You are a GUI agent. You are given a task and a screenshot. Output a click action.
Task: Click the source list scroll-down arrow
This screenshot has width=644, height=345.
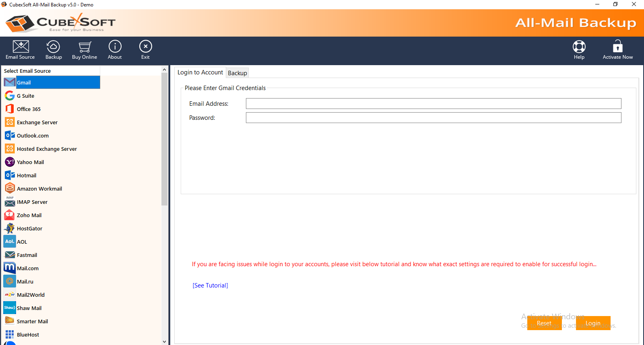[x=164, y=341]
